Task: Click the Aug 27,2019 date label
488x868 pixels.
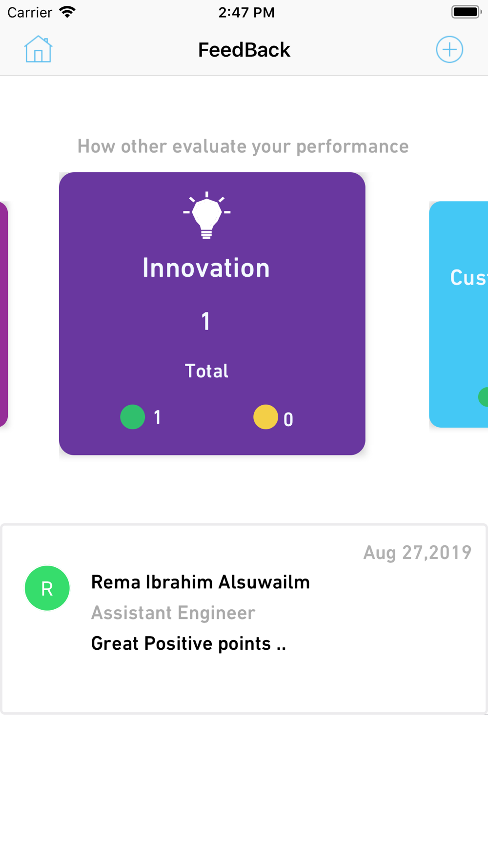Action: (417, 553)
